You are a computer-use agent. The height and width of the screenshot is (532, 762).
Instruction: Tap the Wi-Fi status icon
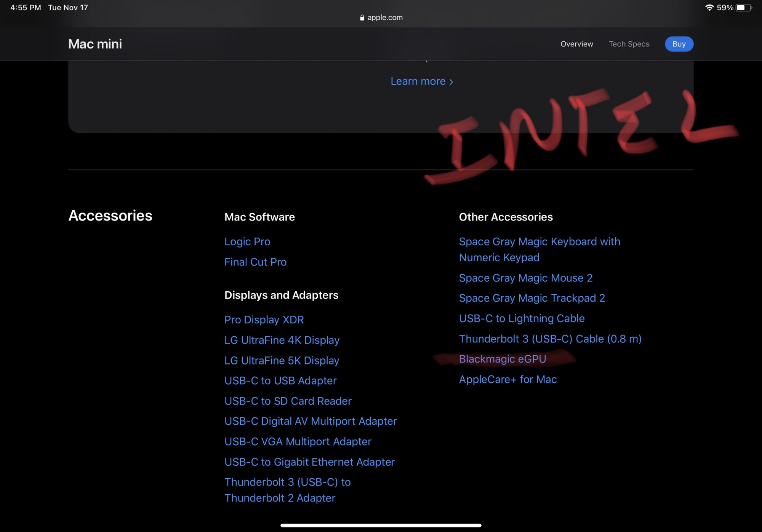pos(709,8)
